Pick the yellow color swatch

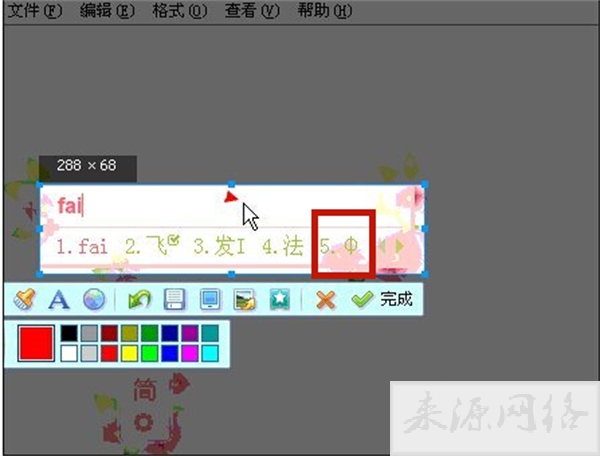coord(129,353)
